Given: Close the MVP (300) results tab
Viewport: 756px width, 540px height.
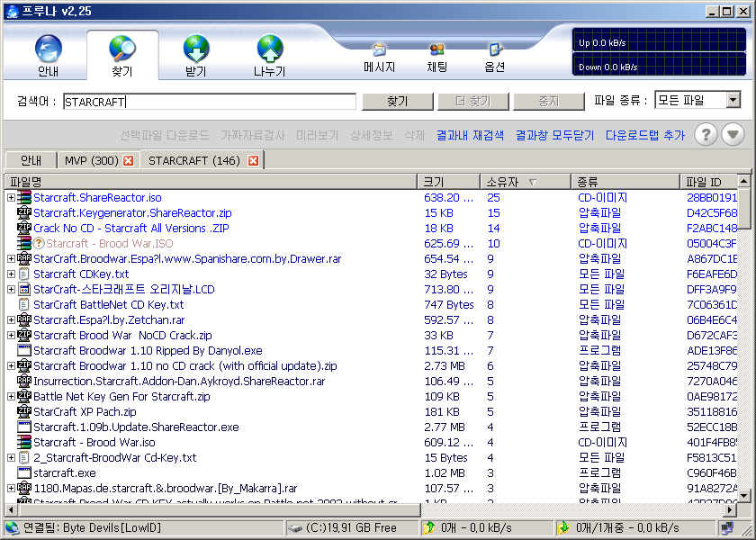Looking at the screenshot, I should coord(128,161).
